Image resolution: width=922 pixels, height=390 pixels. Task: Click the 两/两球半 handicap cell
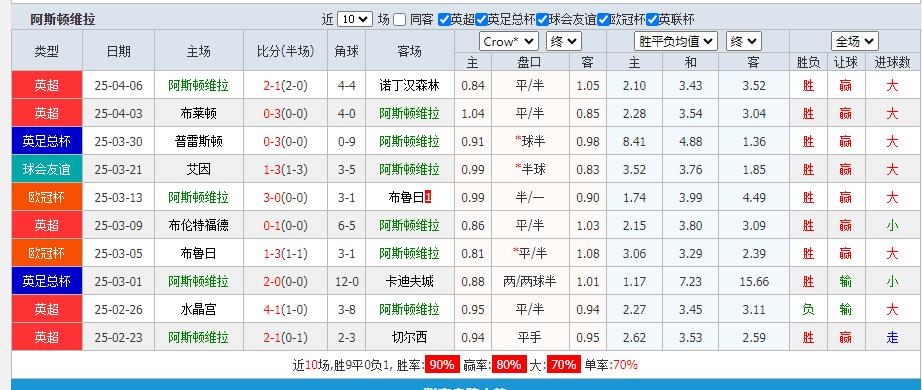(x=529, y=281)
